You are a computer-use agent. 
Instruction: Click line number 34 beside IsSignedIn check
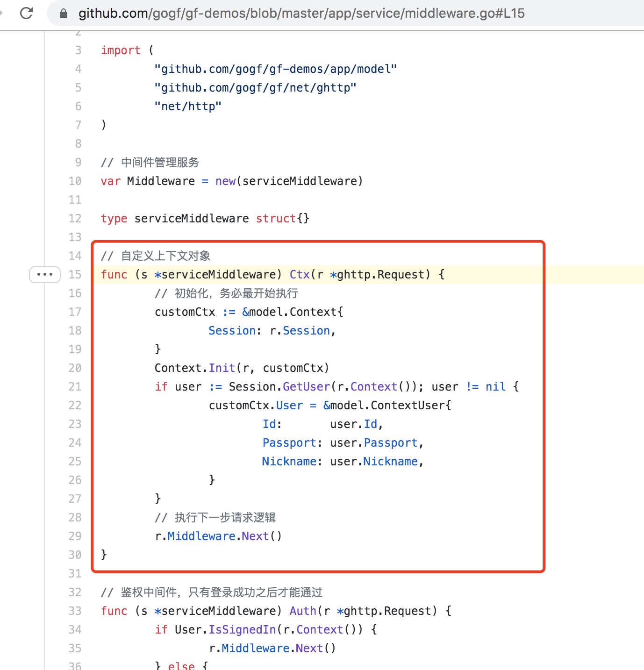click(x=75, y=629)
